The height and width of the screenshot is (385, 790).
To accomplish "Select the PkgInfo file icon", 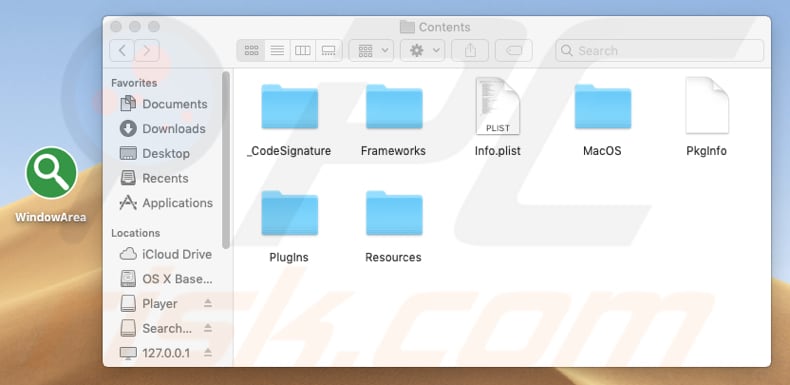I will (x=707, y=105).
